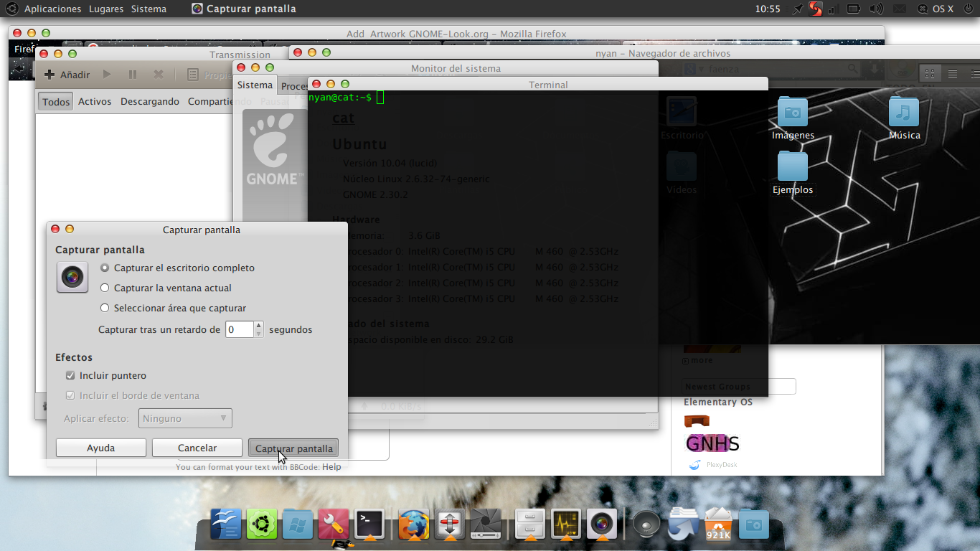Click the battery indicator in top panel
This screenshot has width=980, height=551.
854,9
